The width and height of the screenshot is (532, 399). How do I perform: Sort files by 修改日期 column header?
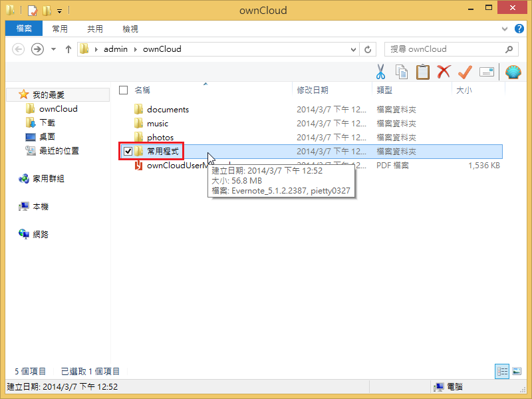pos(313,90)
